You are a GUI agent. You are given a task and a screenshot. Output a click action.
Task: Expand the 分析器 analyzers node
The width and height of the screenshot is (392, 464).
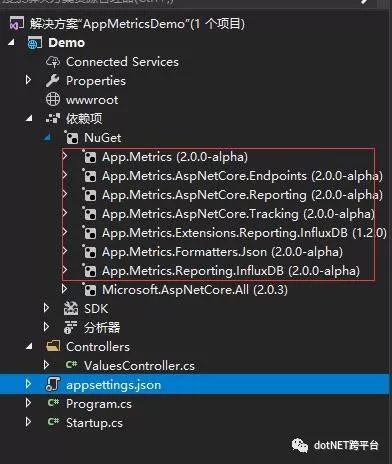coord(47,327)
